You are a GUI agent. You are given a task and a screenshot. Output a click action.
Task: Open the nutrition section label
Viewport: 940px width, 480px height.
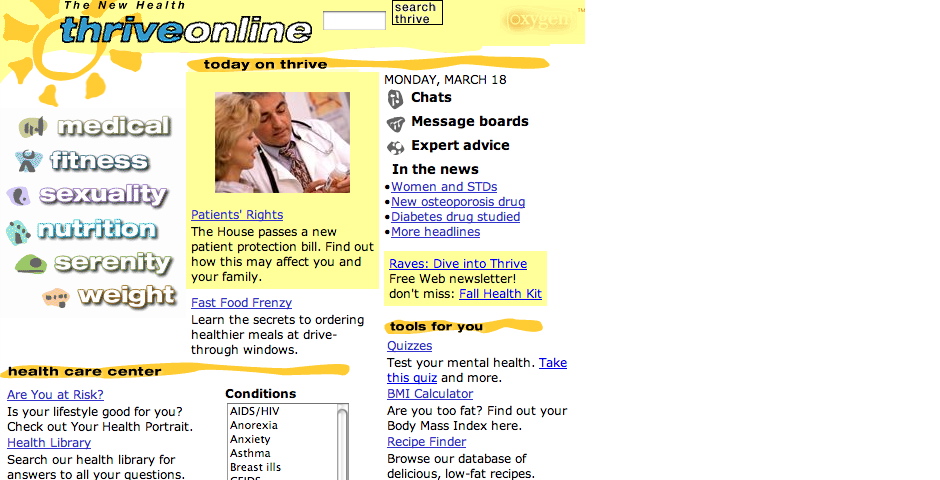[x=97, y=230]
